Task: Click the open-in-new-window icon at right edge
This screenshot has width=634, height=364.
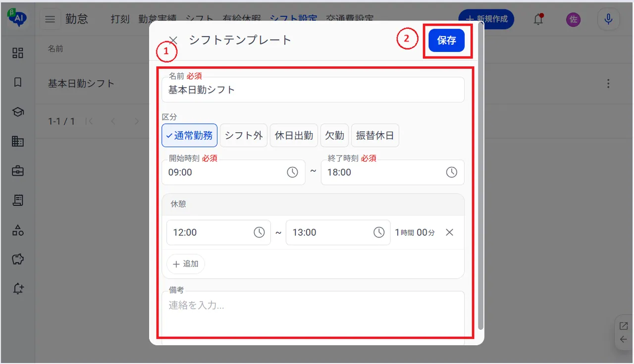Action: 624,326
